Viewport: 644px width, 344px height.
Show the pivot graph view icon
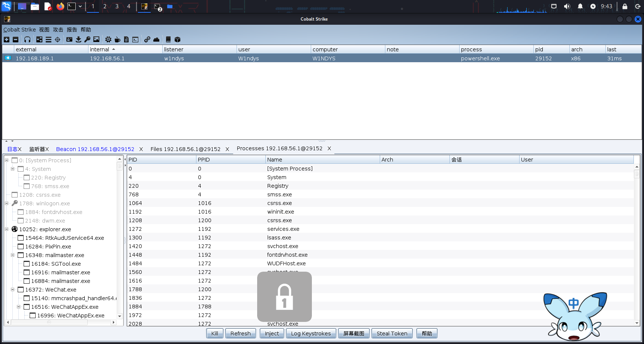click(39, 39)
